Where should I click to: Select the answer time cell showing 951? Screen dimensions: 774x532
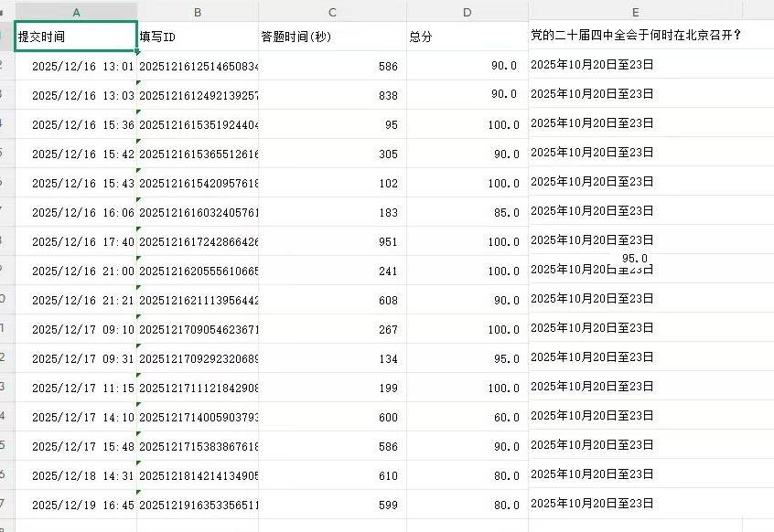(332, 242)
